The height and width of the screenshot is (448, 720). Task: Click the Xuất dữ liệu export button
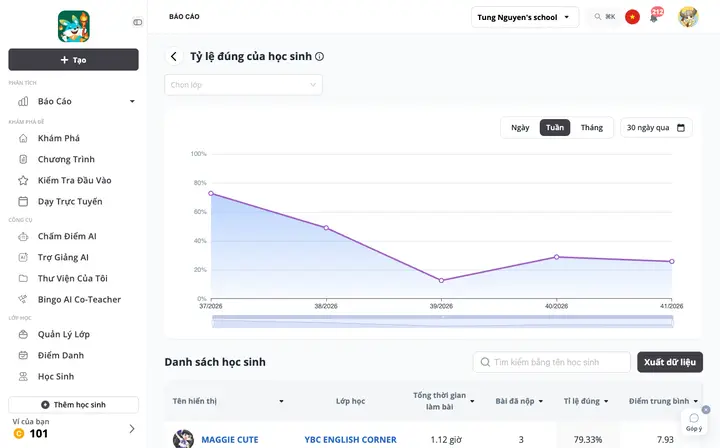point(669,362)
